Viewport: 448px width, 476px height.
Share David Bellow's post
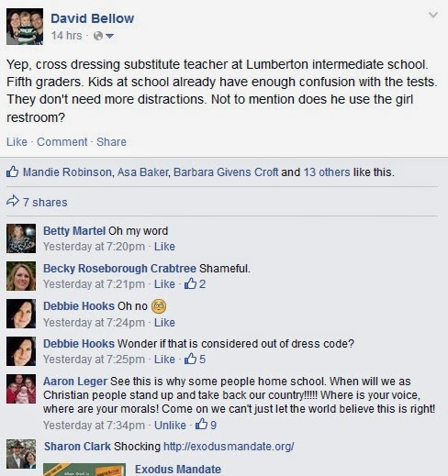click(111, 142)
